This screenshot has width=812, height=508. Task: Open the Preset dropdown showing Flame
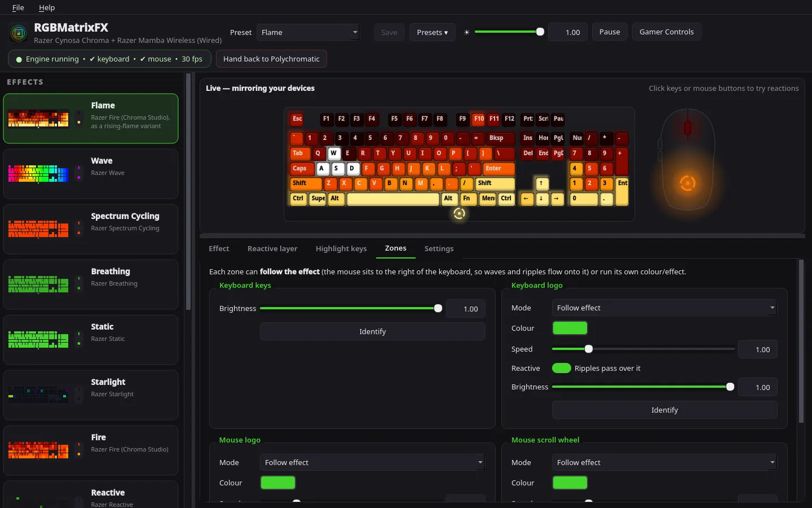tap(308, 32)
